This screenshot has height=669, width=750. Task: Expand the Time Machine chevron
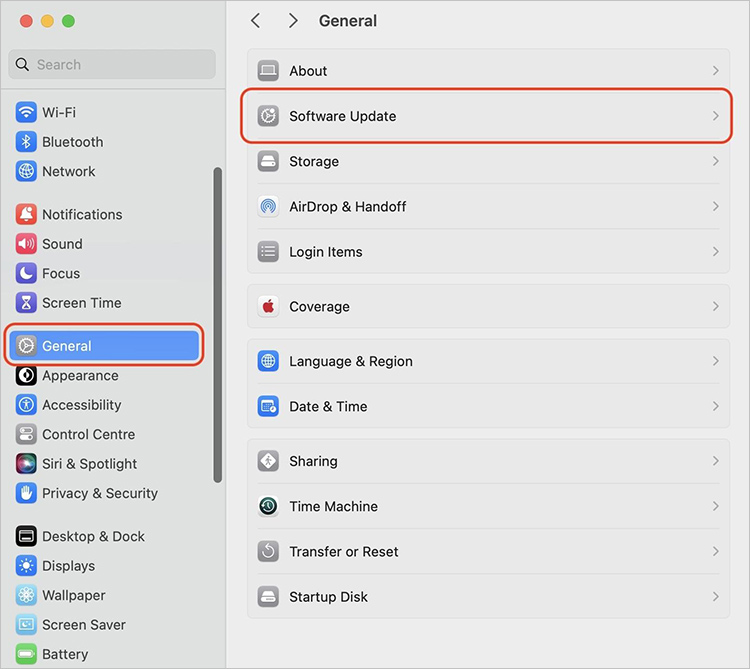pos(716,506)
